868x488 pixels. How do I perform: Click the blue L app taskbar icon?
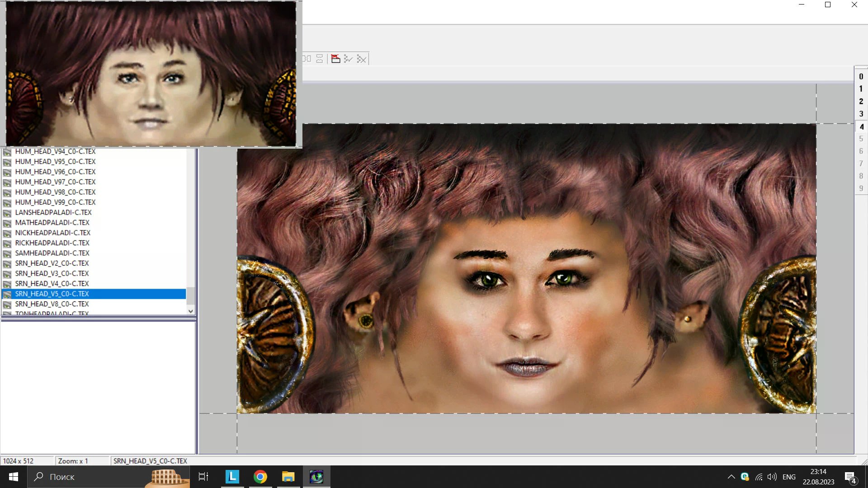point(232,477)
